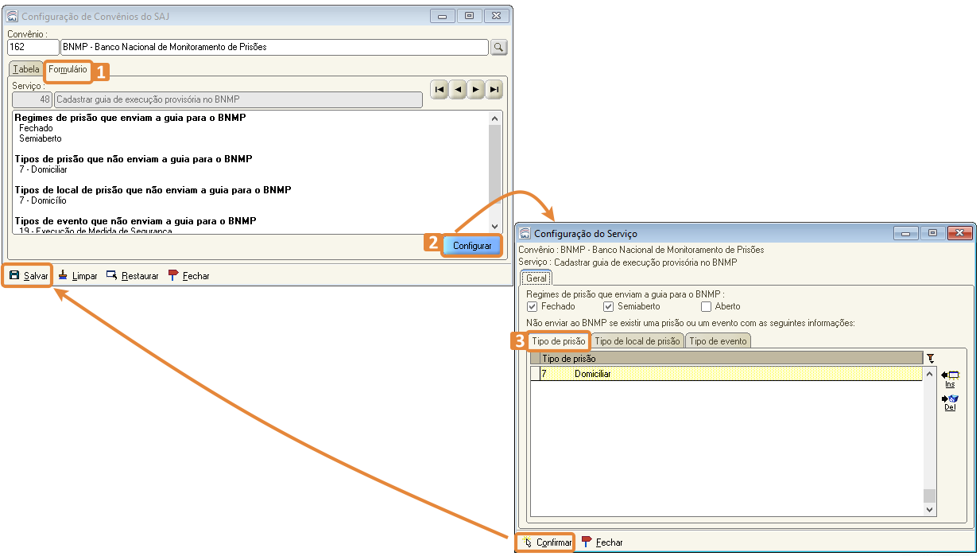Click the Restaurar button
The width and height of the screenshot is (980, 556).
click(132, 276)
